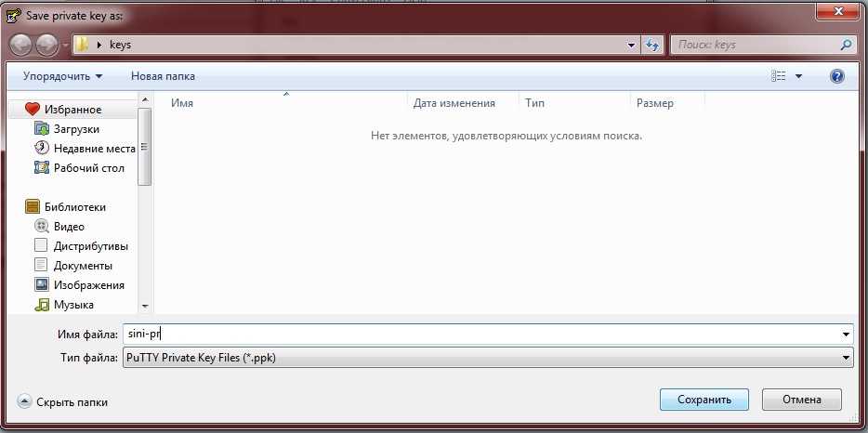Open the Тип файла dropdown
Screen dimensions: 868x433
487,358
